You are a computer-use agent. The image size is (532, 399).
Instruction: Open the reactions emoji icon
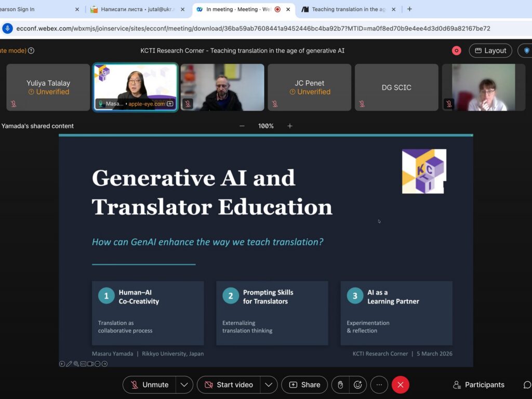pyautogui.click(x=357, y=385)
